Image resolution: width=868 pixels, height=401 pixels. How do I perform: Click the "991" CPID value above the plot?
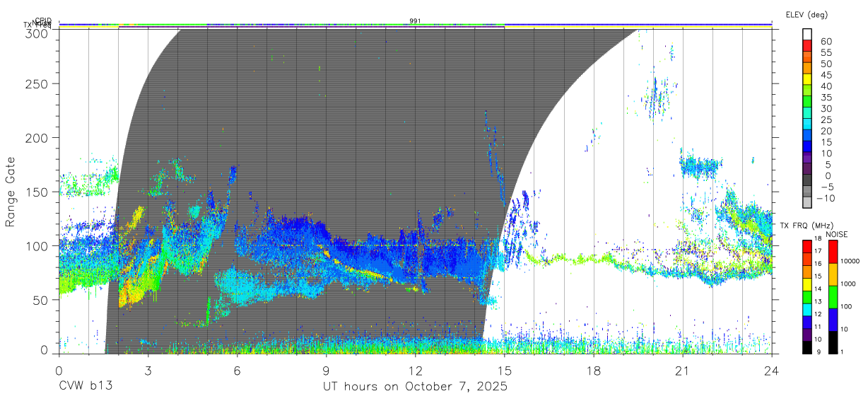[415, 21]
